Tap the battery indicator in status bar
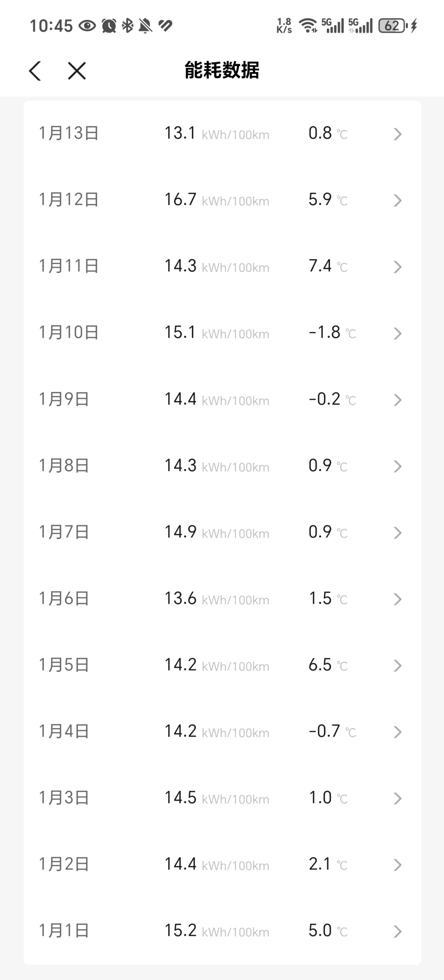The image size is (444, 980). pos(392,26)
